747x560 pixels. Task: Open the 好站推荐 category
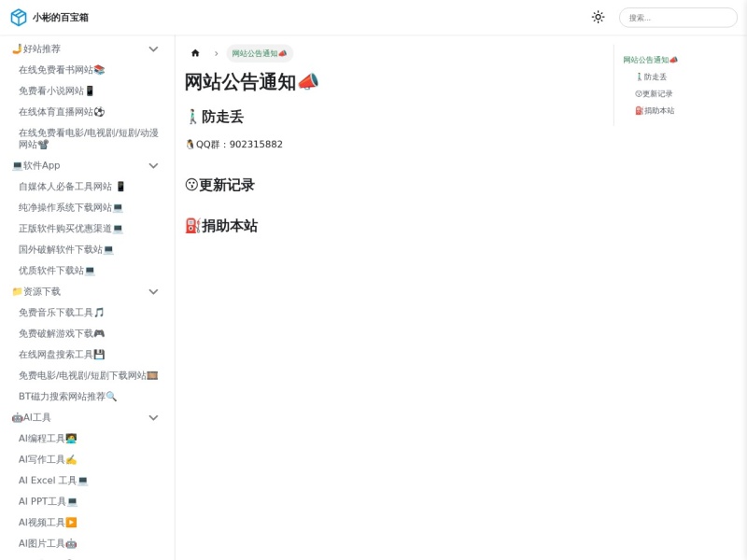point(36,49)
